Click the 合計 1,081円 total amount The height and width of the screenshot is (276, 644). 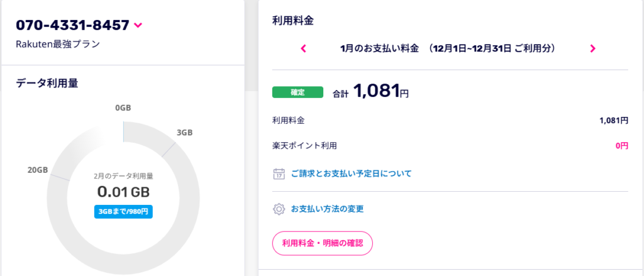(370, 91)
